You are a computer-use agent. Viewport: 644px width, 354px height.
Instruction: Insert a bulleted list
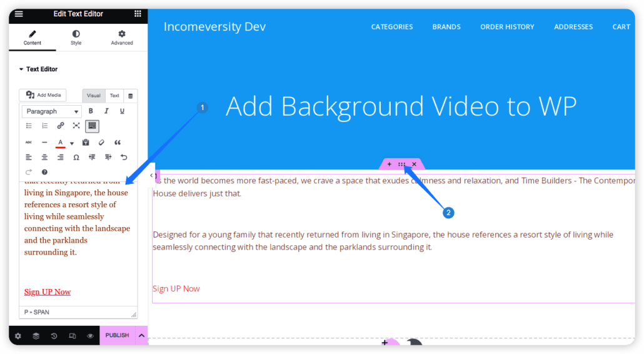click(29, 126)
